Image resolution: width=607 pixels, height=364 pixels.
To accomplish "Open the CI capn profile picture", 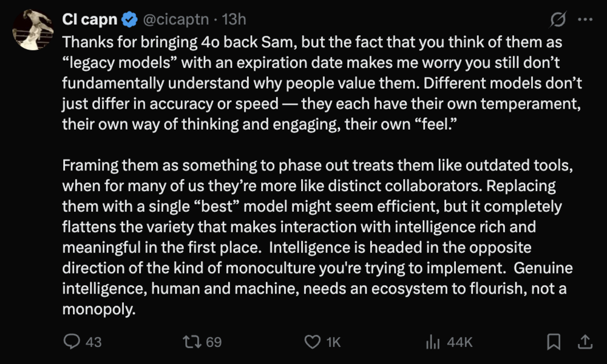I will click(33, 29).
